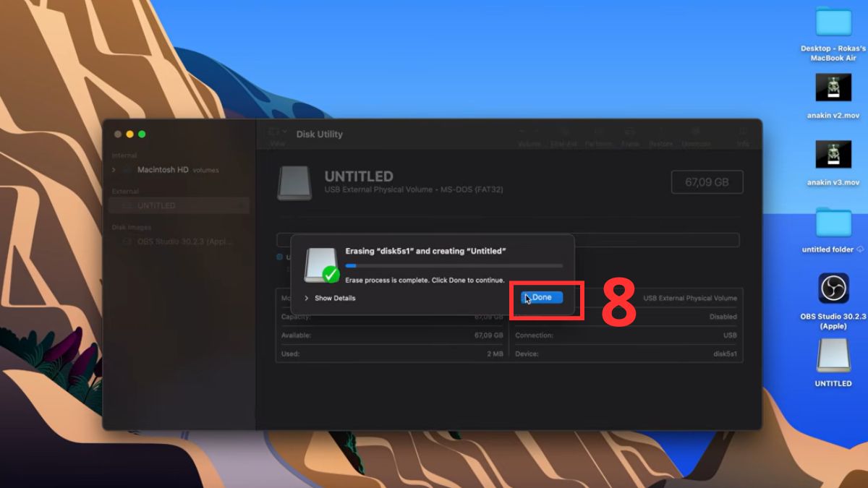
Task: Click the Connection value USB
Action: click(x=730, y=335)
